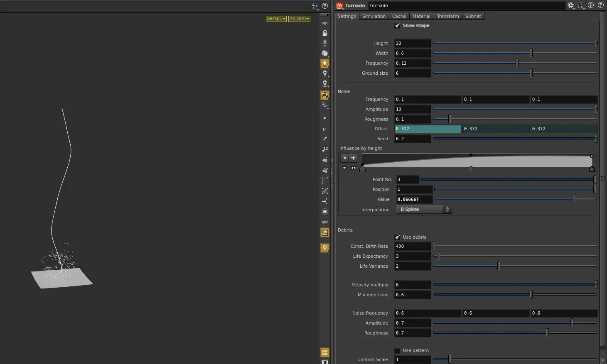Screen dimensions: 607x364
Task: Open the 'no cam' camera dropdown
Action: [298, 19]
